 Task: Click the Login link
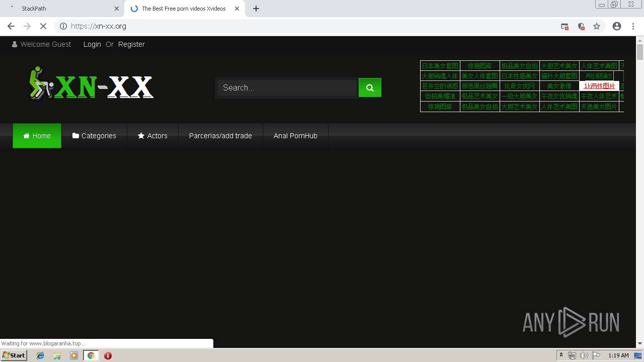click(92, 44)
